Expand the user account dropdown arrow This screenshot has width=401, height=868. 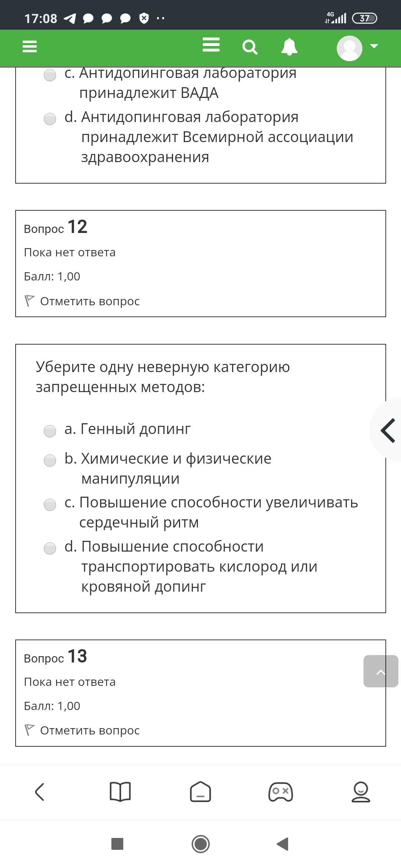click(x=374, y=46)
